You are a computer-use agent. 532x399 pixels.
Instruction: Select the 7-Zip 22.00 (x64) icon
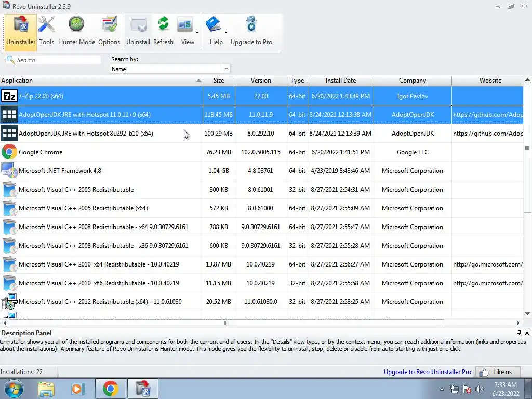pyautogui.click(x=9, y=96)
